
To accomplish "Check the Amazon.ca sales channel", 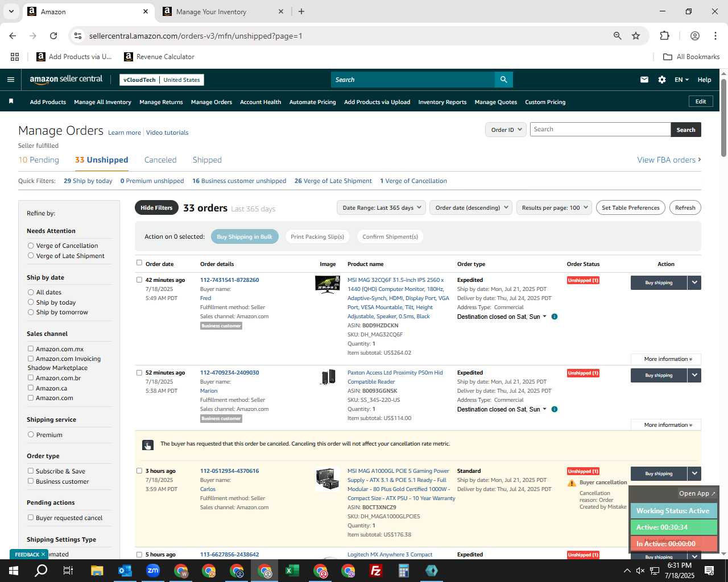I will click(x=31, y=388).
